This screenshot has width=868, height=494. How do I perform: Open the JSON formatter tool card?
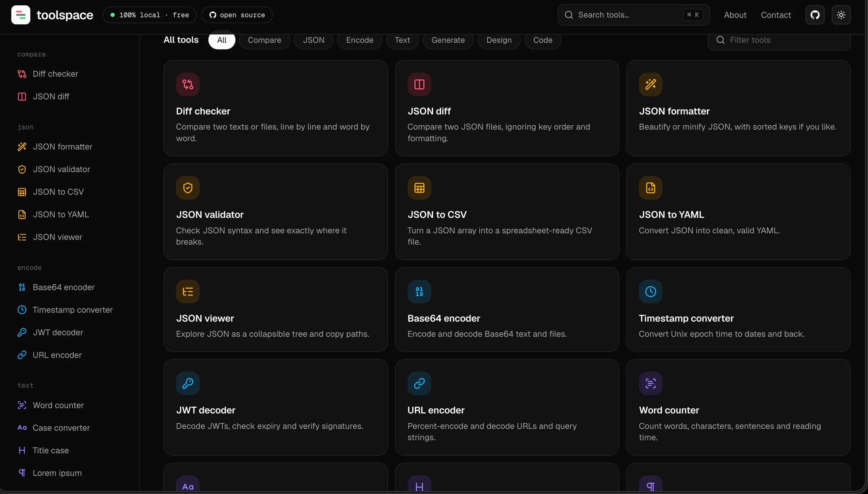[x=738, y=108]
